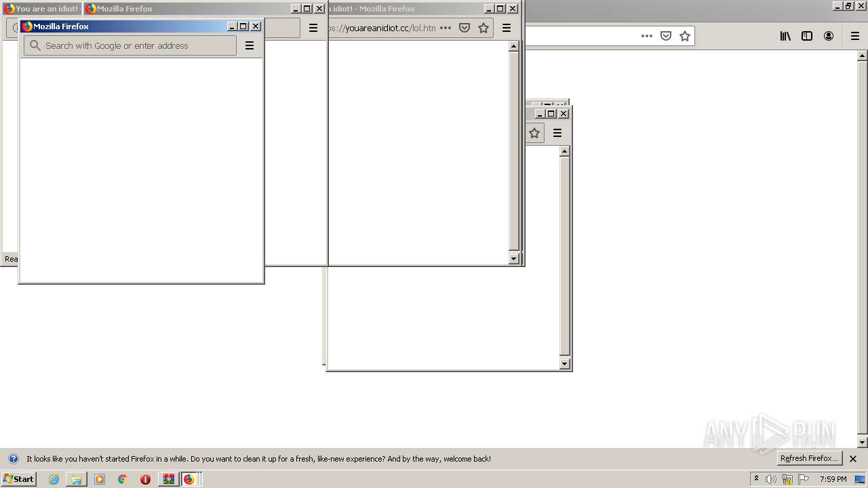The width and height of the screenshot is (868, 488).
Task: Open hamburger menu of second Mozilla Firefox window
Action: 313,28
